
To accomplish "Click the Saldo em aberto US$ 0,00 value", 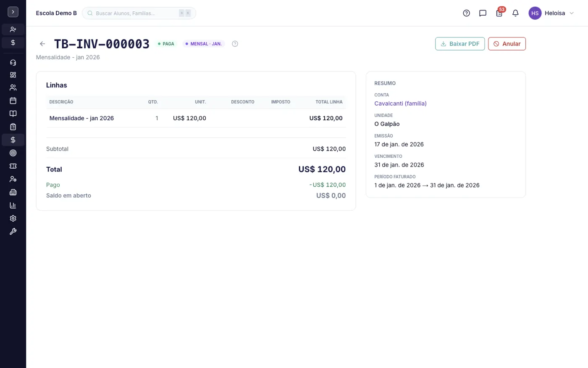I will coord(331,196).
